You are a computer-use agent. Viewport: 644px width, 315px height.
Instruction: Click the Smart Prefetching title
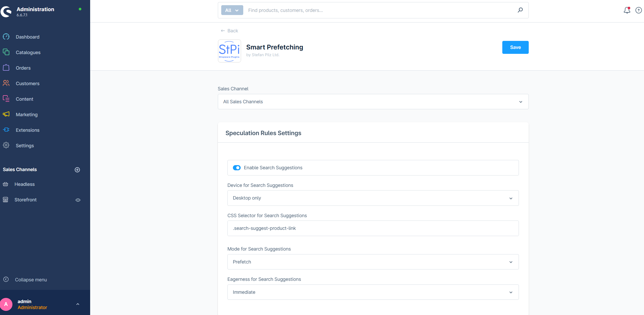(275, 47)
